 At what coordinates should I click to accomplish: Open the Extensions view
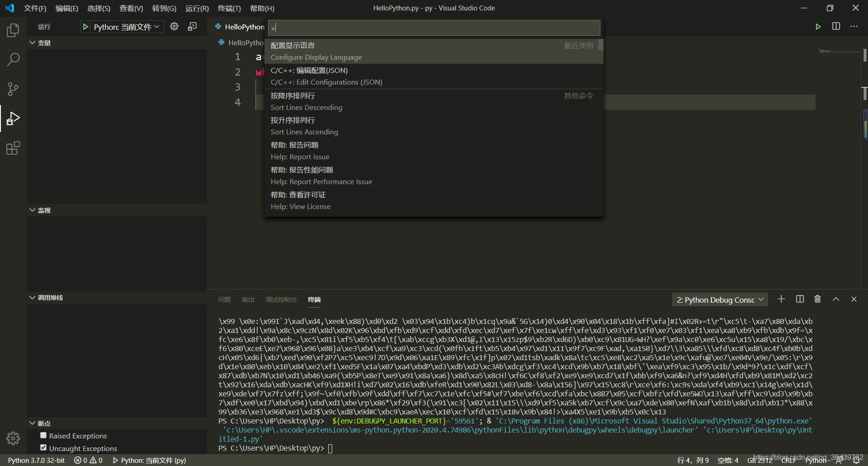click(13, 148)
